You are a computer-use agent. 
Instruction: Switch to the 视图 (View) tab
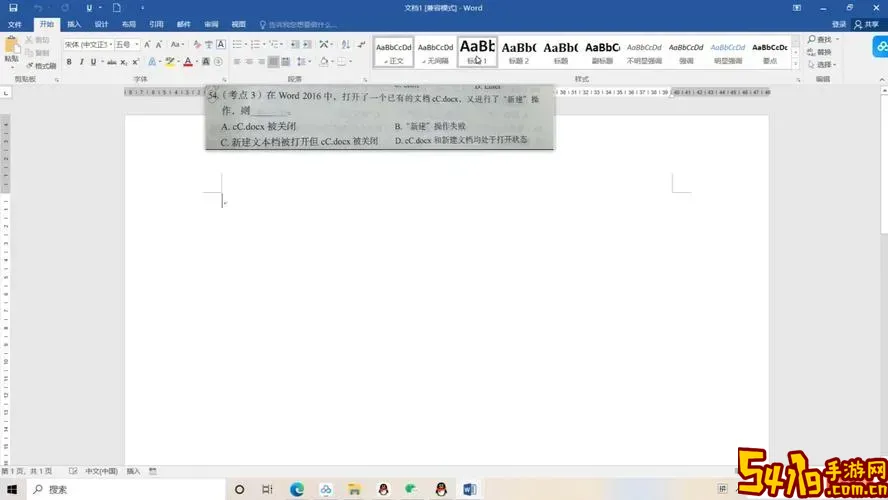click(x=238, y=24)
